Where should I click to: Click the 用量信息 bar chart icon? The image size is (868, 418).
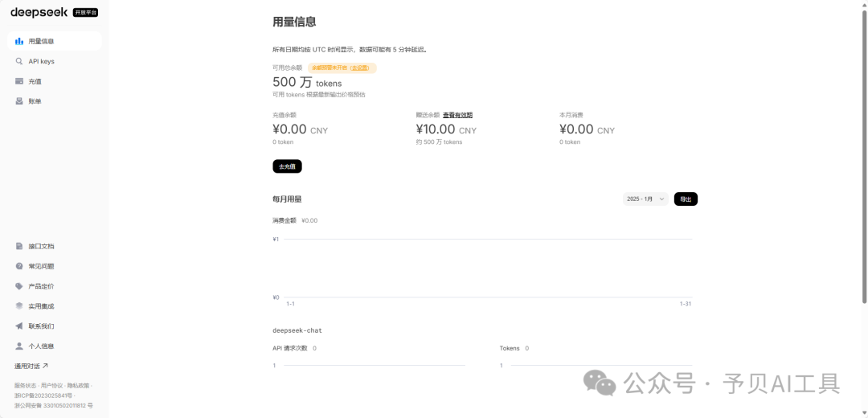pyautogui.click(x=19, y=41)
